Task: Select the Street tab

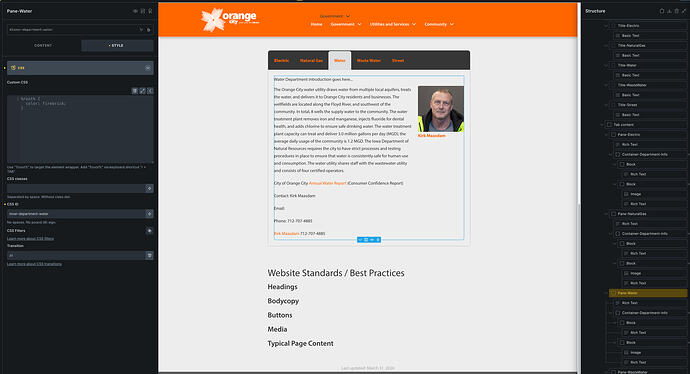Action: 398,61
